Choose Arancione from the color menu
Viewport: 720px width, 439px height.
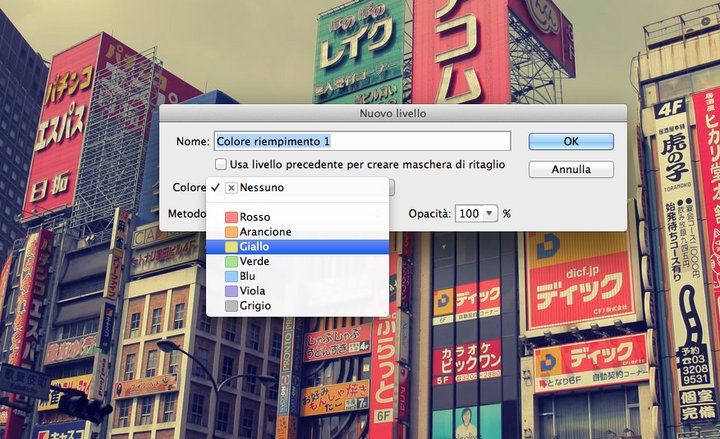[x=298, y=231]
